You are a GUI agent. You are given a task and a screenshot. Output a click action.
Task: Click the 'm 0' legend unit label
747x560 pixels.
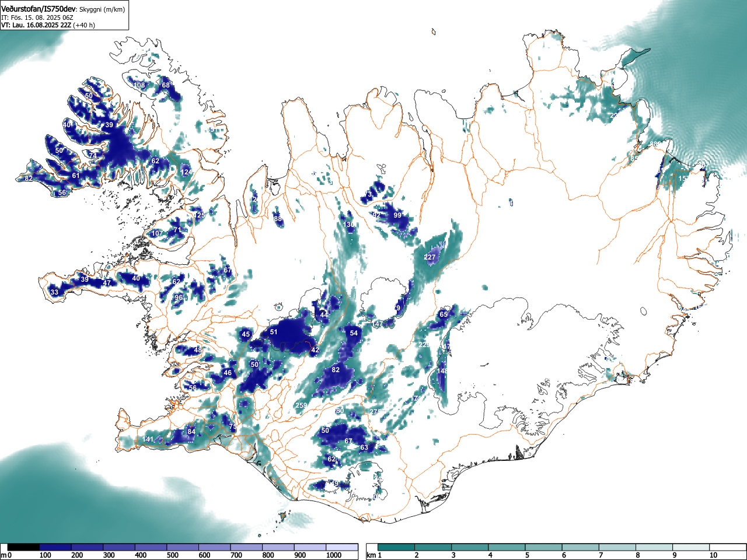6,555
